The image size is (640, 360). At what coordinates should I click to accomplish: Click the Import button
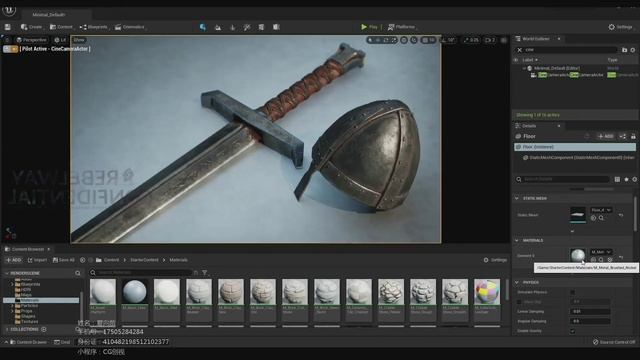click(37, 260)
